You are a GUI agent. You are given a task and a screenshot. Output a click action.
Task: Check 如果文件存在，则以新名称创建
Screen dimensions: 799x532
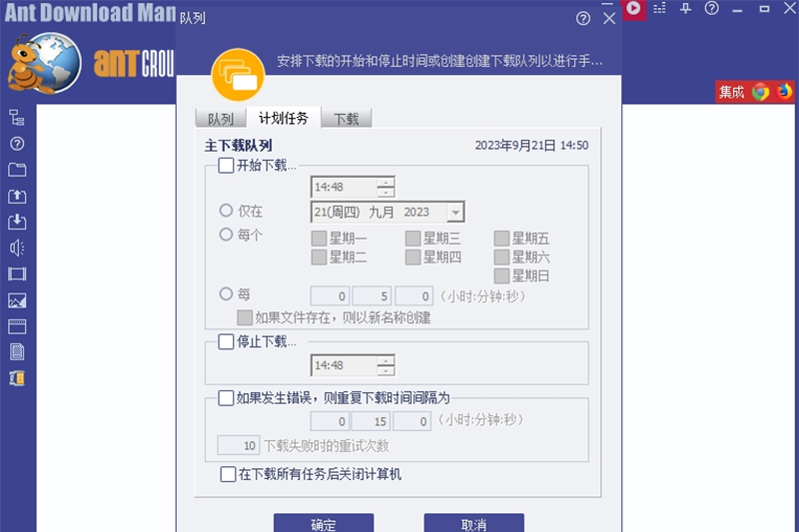tap(245, 317)
